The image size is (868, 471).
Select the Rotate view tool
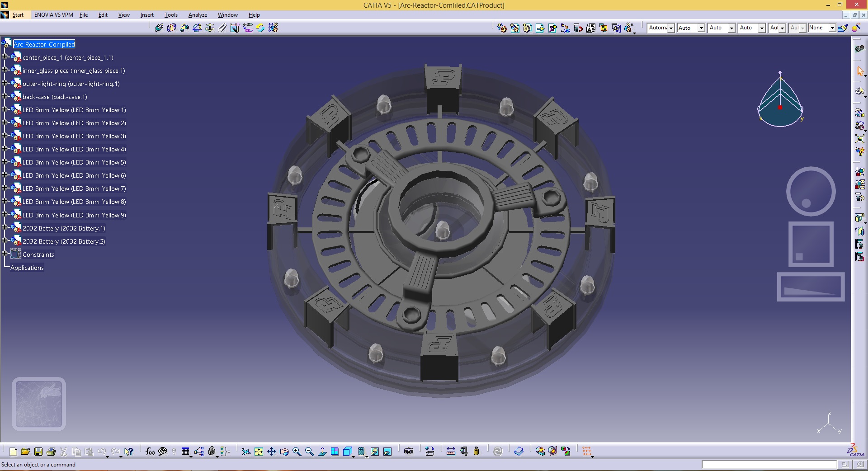click(x=284, y=451)
